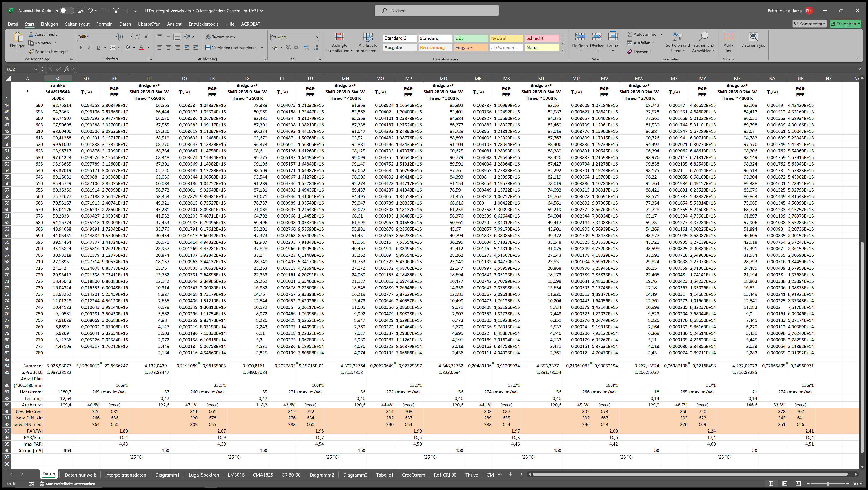
Task: Toggle Textumbruch wrap text
Action: 220,37
